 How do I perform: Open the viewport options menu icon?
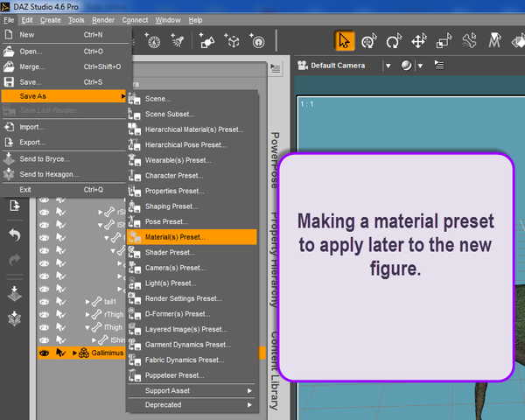coord(439,65)
